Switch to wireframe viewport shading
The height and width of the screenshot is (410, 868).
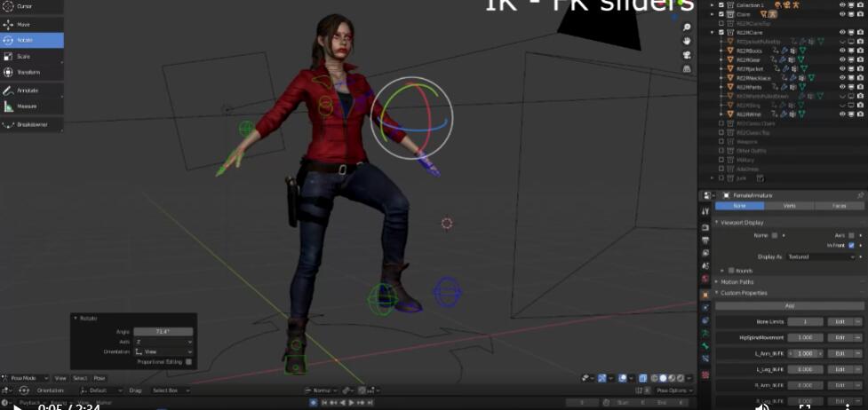[654, 378]
